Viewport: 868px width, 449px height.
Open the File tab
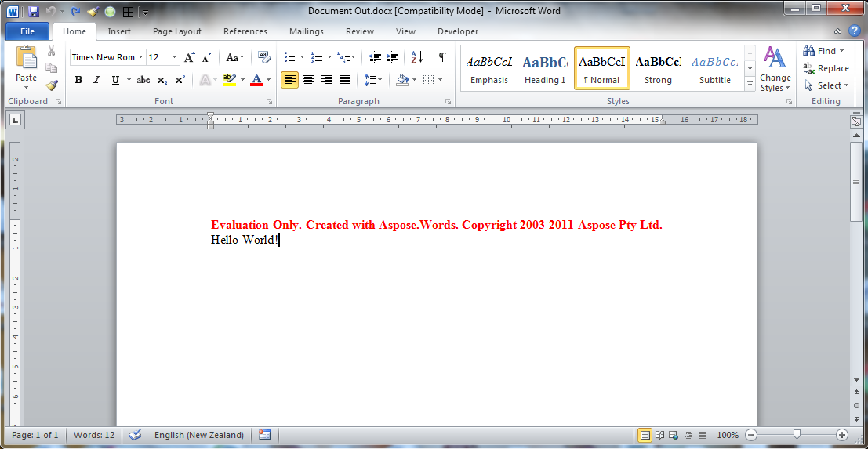tap(27, 31)
